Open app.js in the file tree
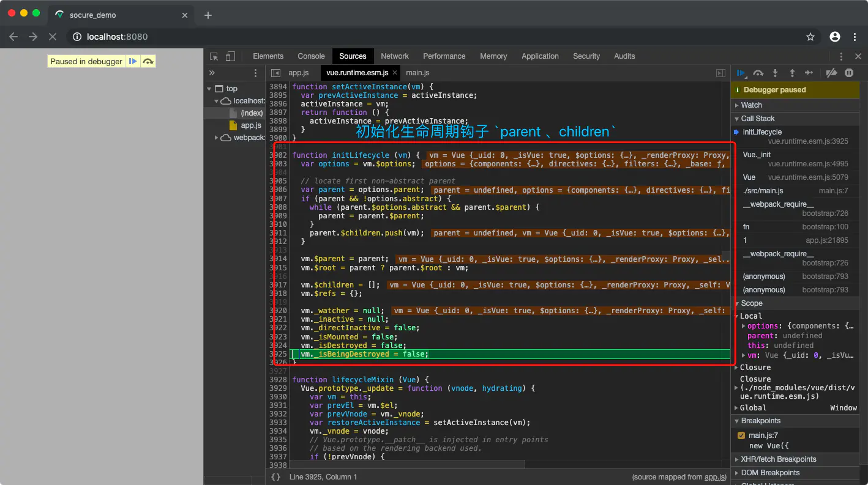868x485 pixels. [x=251, y=125]
